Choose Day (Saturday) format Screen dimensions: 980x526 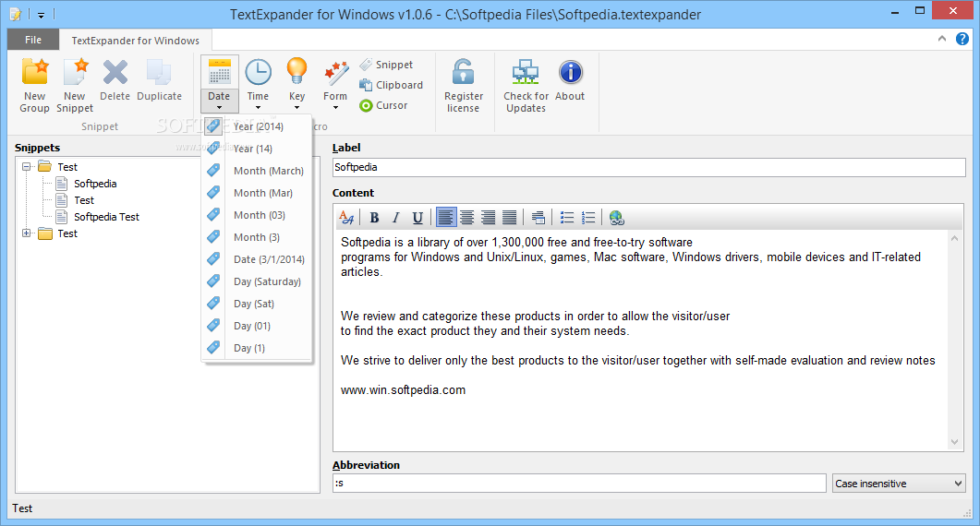pos(256,281)
